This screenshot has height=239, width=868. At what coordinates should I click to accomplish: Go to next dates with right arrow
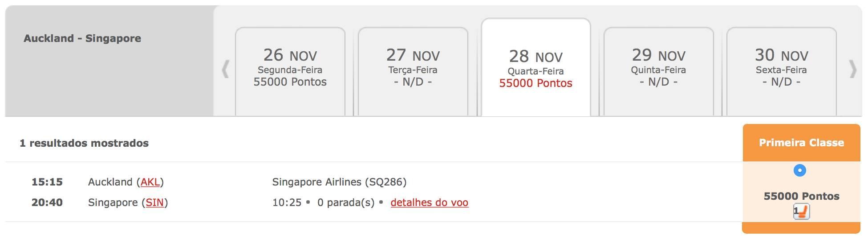853,69
